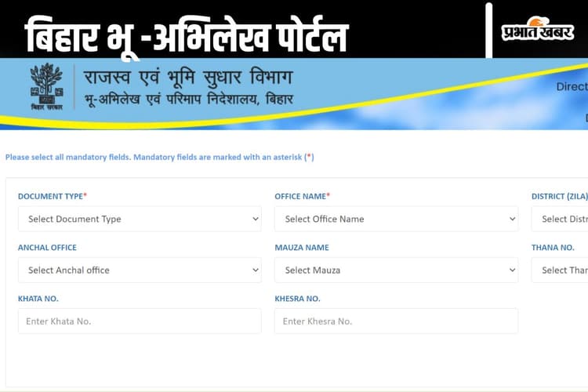Expand the Thana No. dropdown

coord(563,270)
